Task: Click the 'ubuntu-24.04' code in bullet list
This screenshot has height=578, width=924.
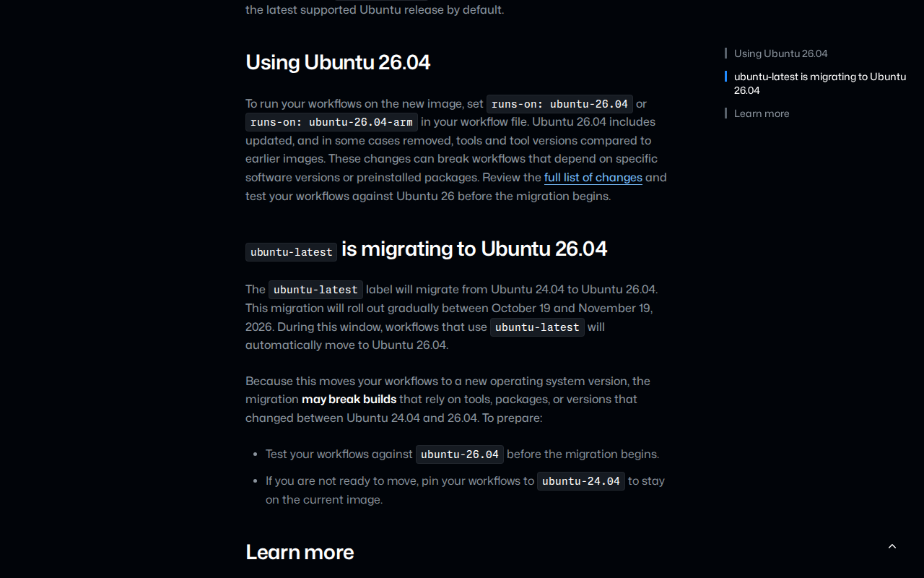Action: [581, 481]
